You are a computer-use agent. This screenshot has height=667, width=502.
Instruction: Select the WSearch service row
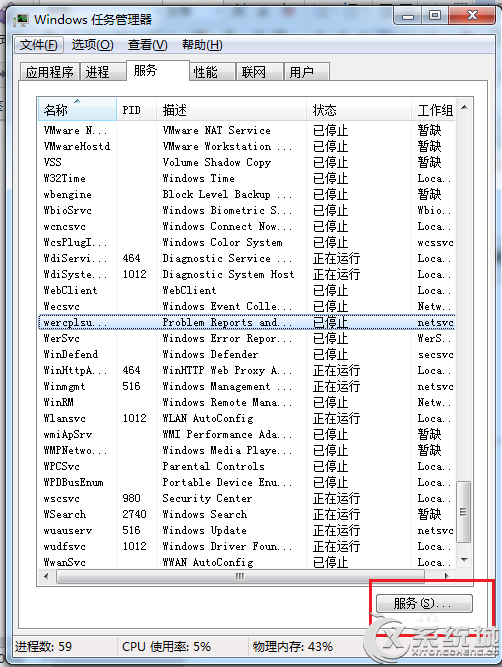pyautogui.click(x=246, y=514)
